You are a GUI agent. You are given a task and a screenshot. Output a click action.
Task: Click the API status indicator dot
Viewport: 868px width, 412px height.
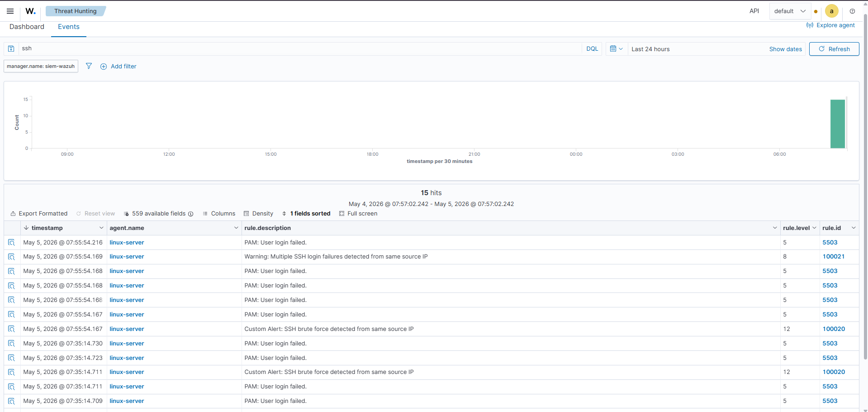click(x=816, y=12)
